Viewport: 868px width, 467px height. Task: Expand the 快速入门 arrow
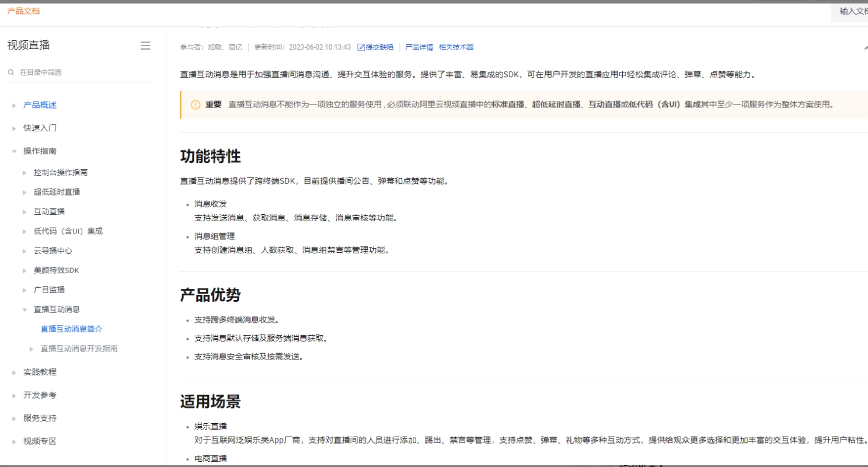coord(14,128)
